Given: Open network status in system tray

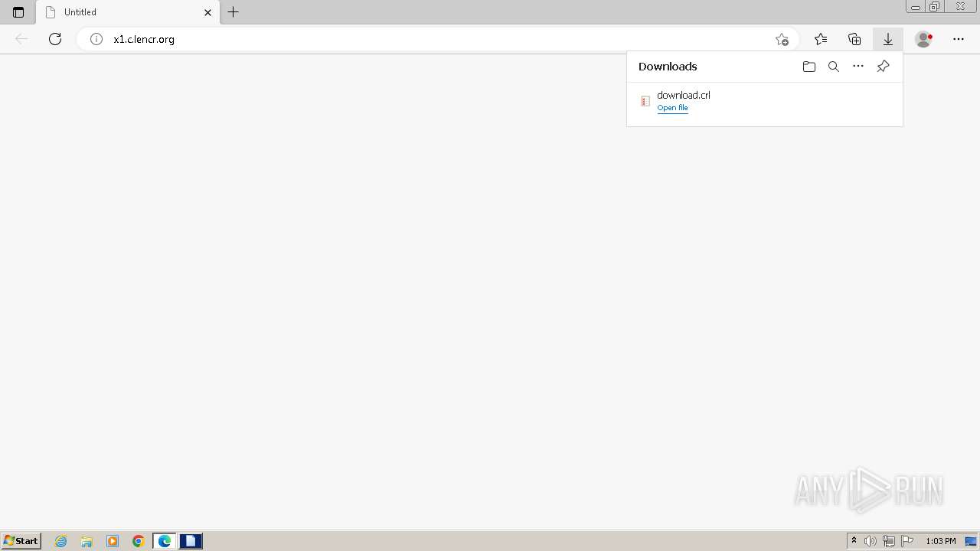Looking at the screenshot, I should pyautogui.click(x=889, y=541).
